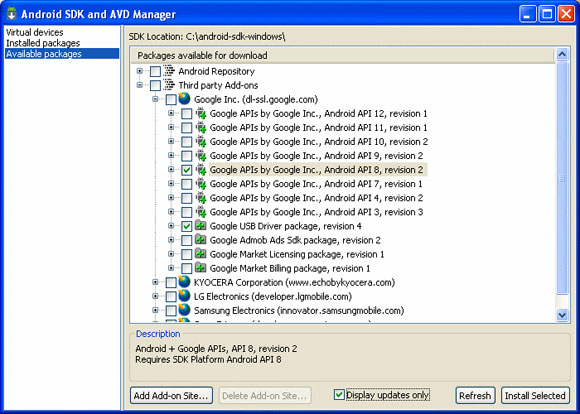
Task: Click the KYOCERA Corporation globe icon
Action: 184,282
